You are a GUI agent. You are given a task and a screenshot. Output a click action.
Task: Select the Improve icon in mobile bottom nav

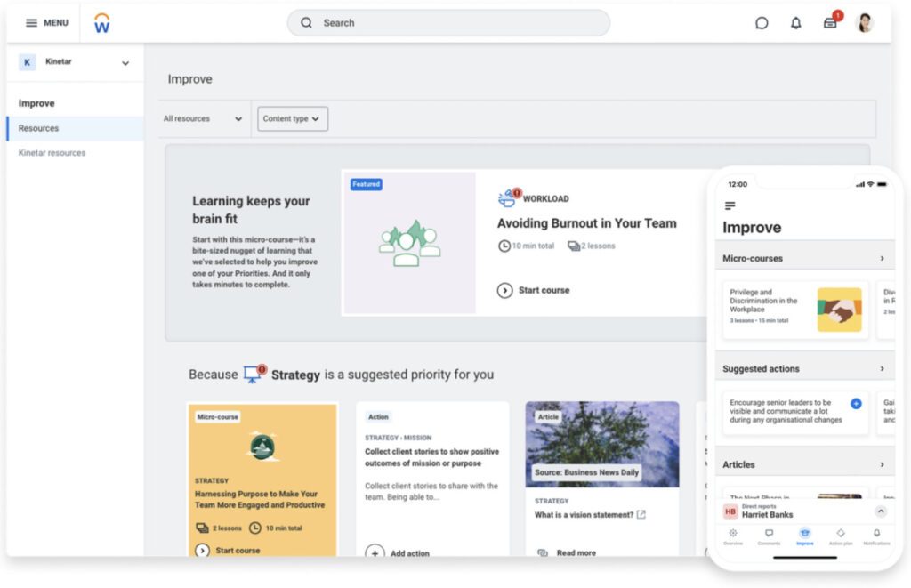coord(803,534)
